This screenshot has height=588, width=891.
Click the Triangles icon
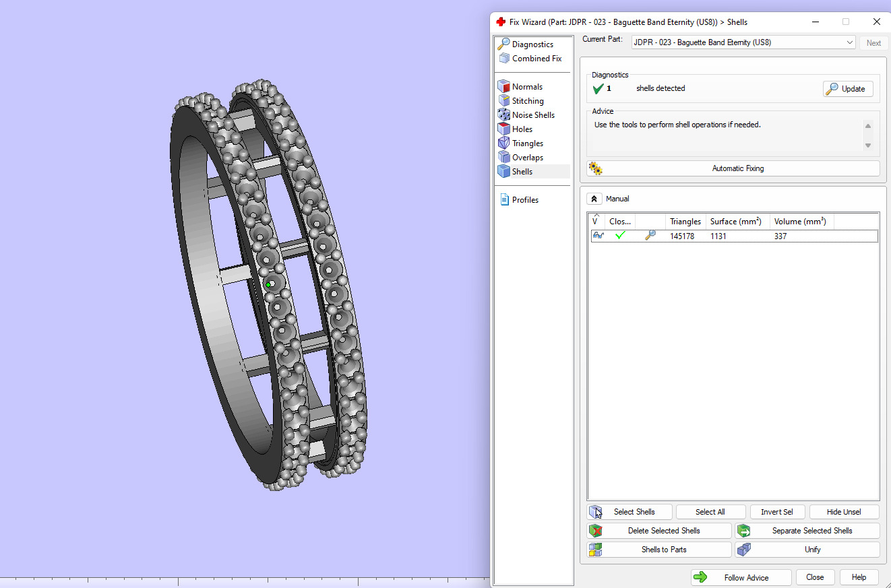click(x=503, y=143)
